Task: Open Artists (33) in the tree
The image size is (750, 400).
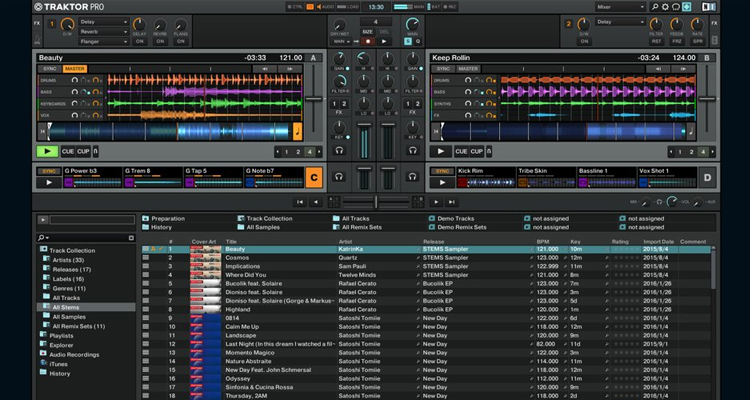Action: click(68, 260)
